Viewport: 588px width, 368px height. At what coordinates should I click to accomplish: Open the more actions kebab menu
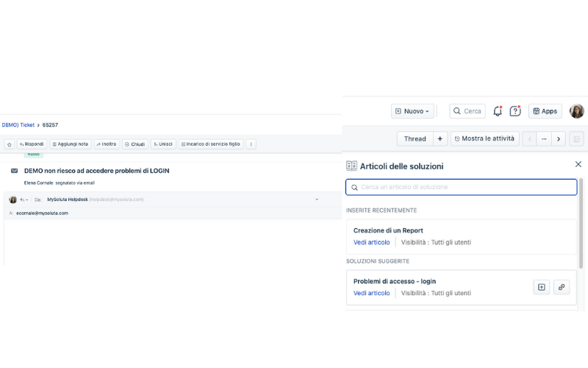point(251,144)
